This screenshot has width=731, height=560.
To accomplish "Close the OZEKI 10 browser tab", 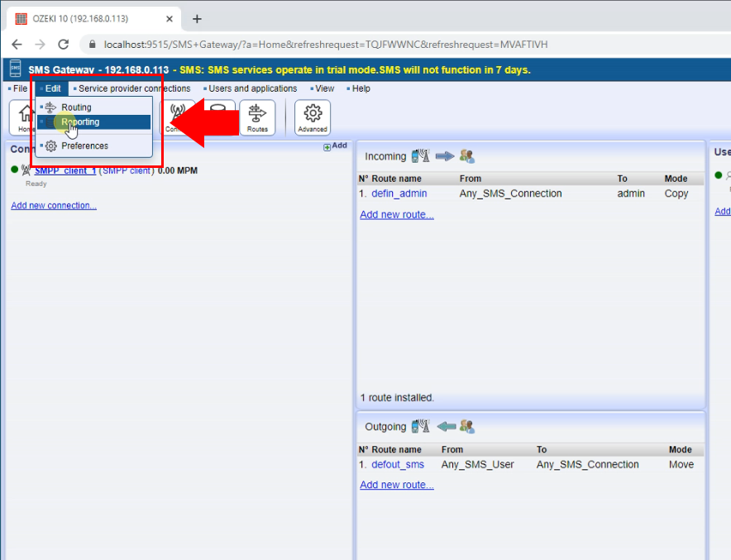I will [170, 19].
